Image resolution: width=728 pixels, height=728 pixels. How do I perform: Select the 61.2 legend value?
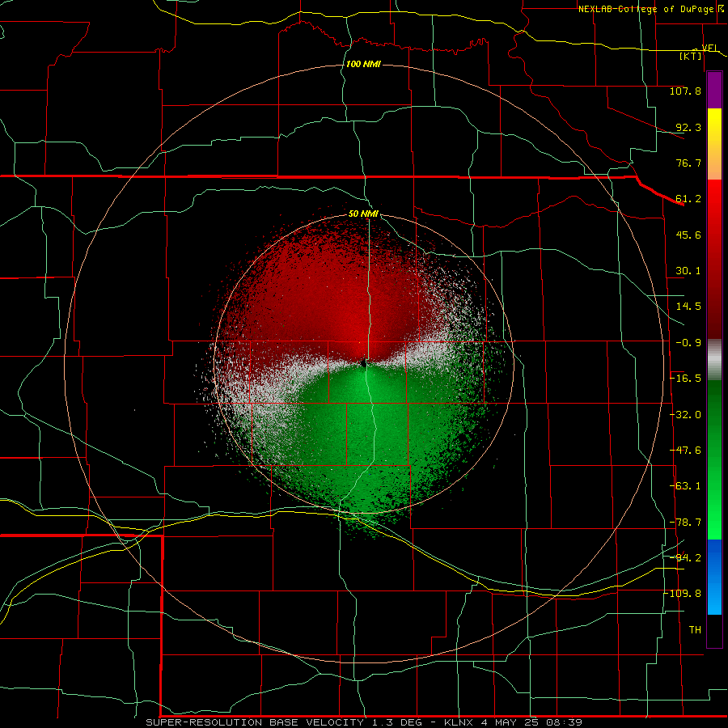pos(688,199)
